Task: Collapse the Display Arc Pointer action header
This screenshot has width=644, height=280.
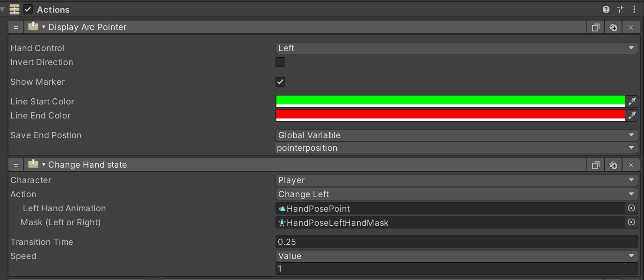Action: click(44, 27)
